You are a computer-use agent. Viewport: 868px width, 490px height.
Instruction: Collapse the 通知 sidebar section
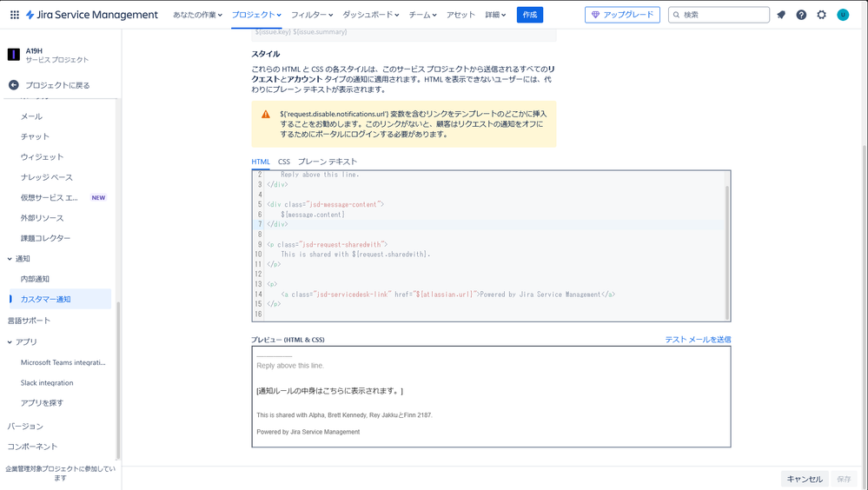10,259
